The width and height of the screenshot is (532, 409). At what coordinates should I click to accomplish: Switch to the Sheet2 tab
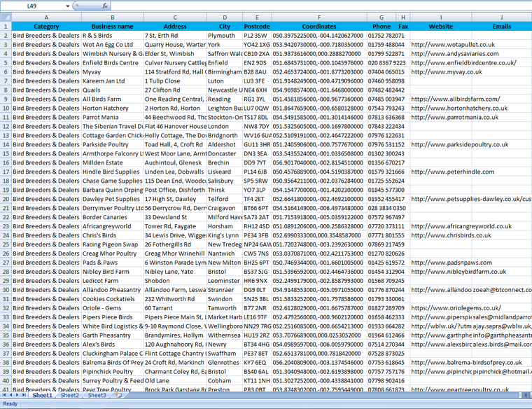click(69, 396)
